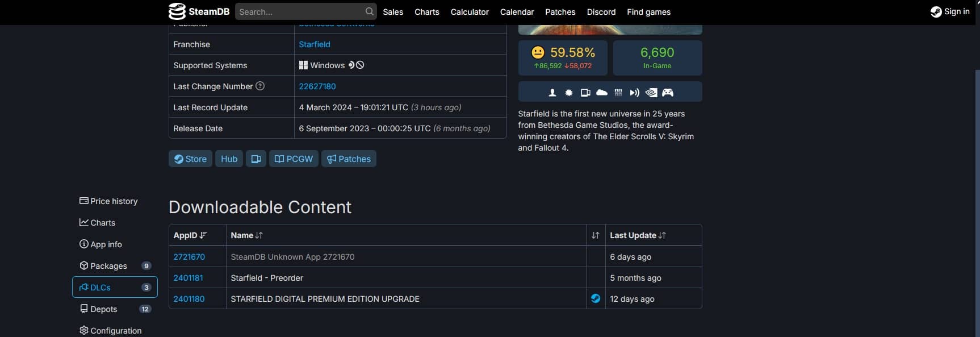Select the DLCs sidebar tab

pyautogui.click(x=115, y=287)
